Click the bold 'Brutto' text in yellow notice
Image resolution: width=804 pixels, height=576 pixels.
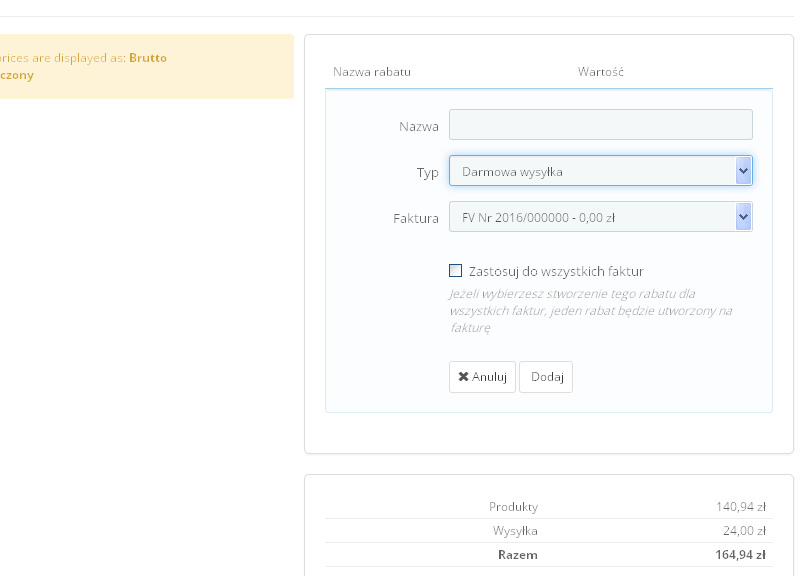tap(148, 58)
